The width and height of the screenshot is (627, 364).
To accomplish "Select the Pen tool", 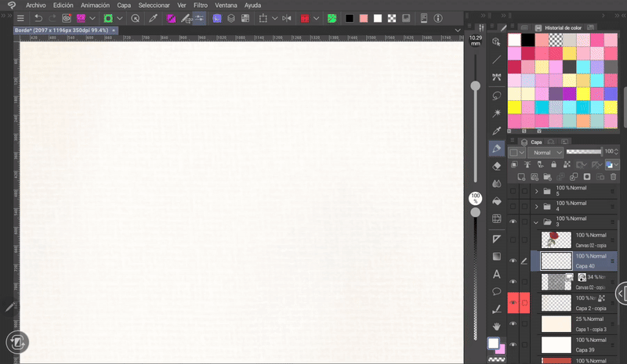I will point(497,149).
